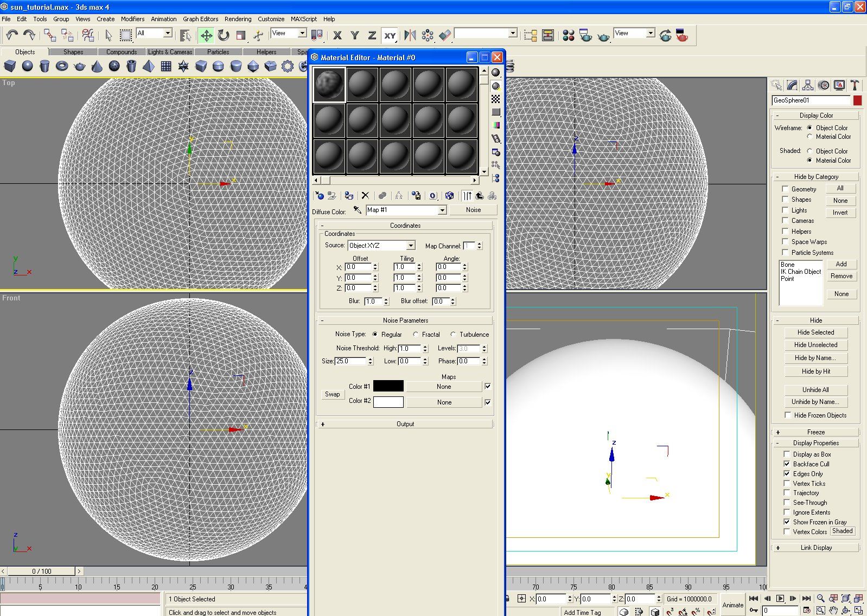This screenshot has height=616, width=867.
Task: Toggle material editor Background checker icon
Action: (496, 99)
